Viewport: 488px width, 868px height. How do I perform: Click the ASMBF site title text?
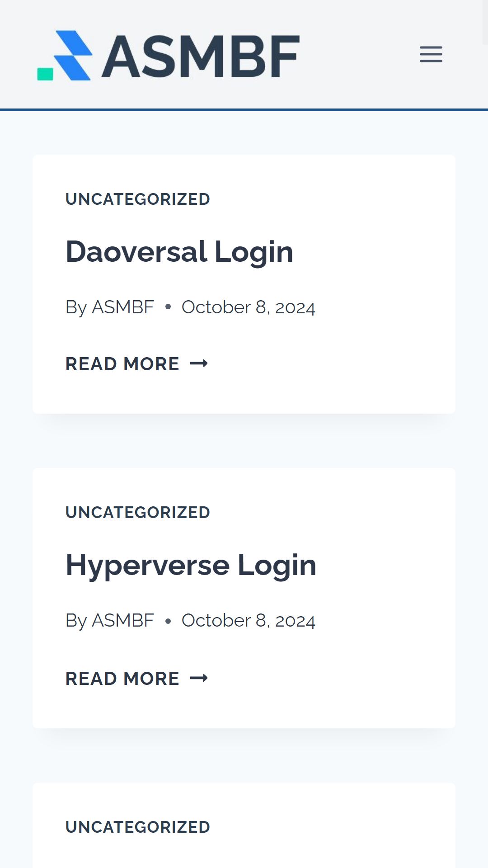(201, 56)
